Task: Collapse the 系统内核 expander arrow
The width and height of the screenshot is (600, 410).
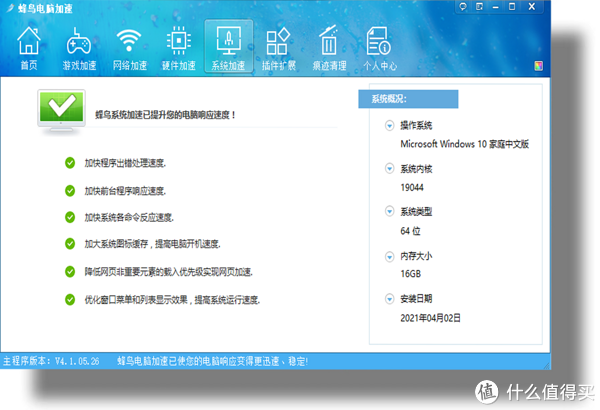Action: [390, 168]
